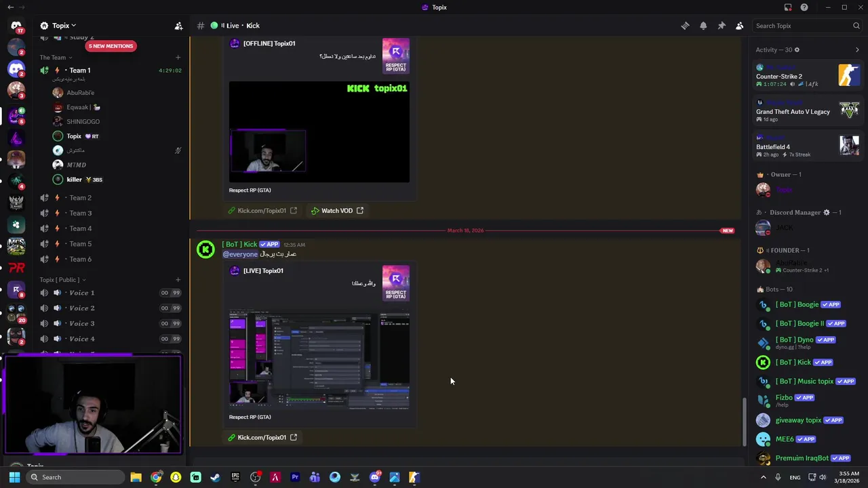Click [ BoT ] Kick message author name
868x488 pixels.
coord(239,244)
